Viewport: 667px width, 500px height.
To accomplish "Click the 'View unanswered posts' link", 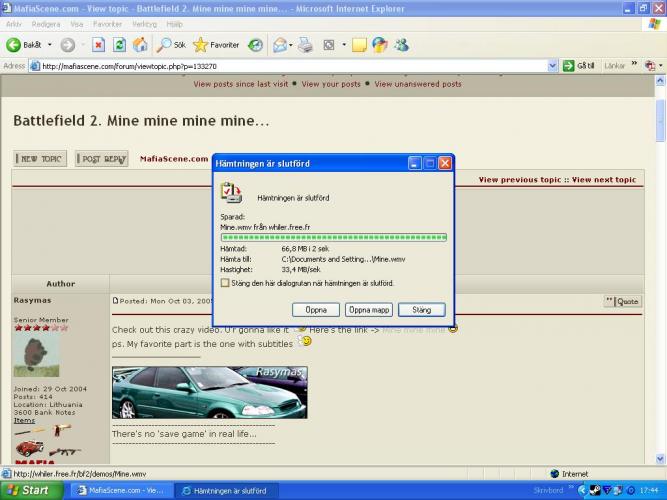I will (418, 84).
